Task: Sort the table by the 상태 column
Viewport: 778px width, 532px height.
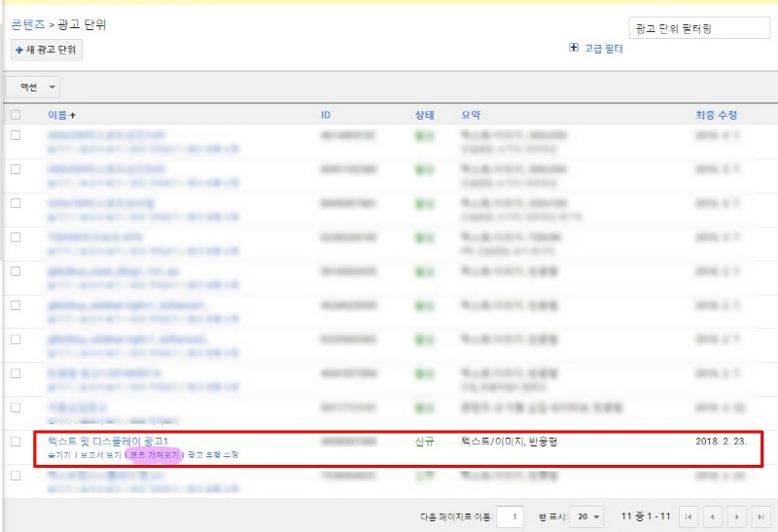Action: pos(424,115)
